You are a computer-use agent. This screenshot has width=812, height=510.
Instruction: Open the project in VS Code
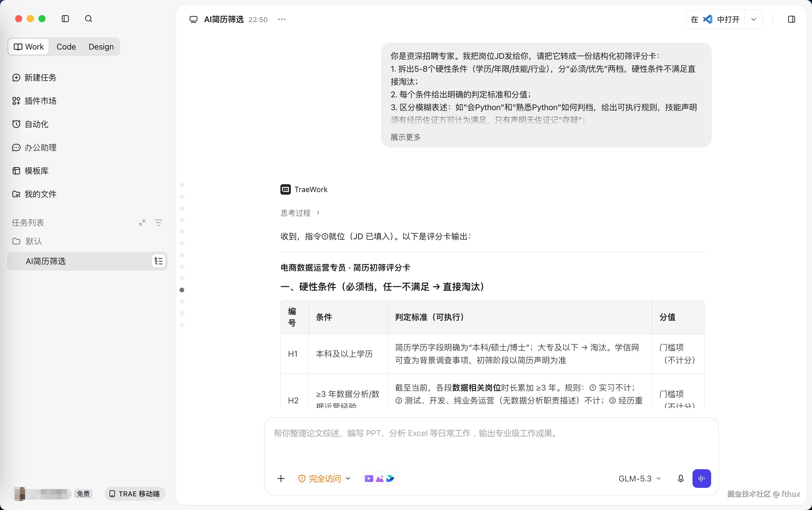coord(715,20)
